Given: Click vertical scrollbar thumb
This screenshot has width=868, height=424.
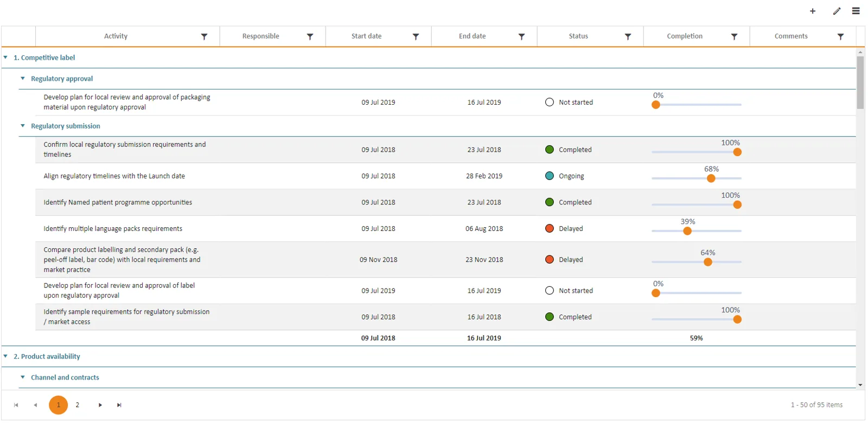Looking at the screenshot, I should (x=860, y=82).
